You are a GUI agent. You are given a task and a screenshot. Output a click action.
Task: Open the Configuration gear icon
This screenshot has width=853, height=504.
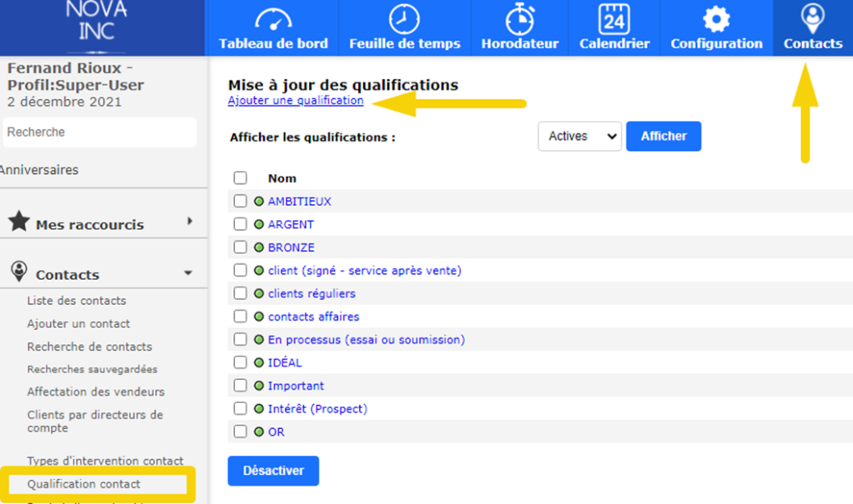pyautogui.click(x=716, y=18)
